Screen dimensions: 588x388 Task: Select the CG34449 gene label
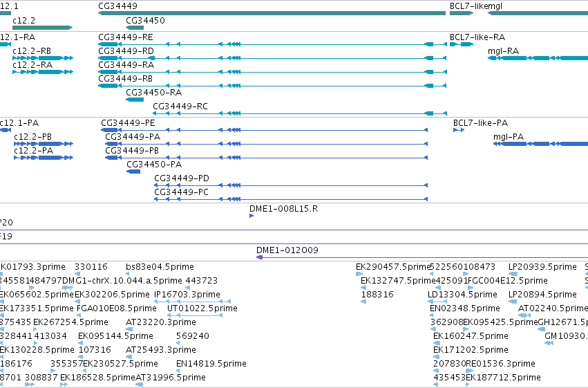(117, 6)
